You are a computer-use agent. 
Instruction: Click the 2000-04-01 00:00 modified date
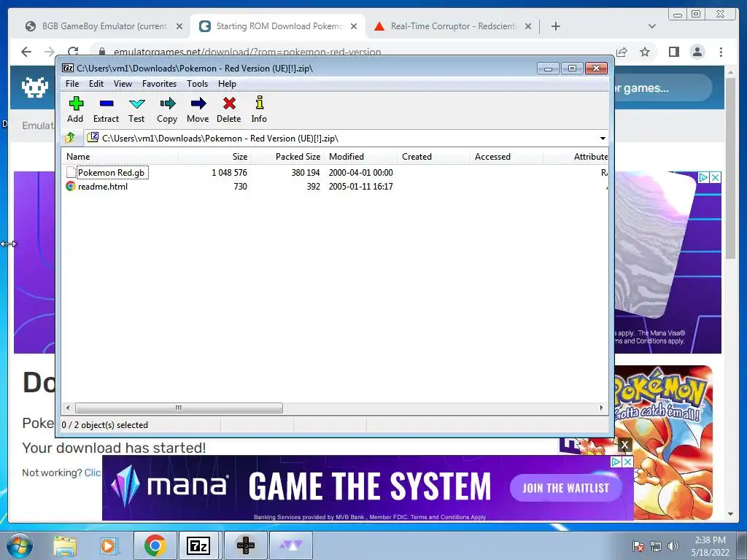click(x=360, y=172)
